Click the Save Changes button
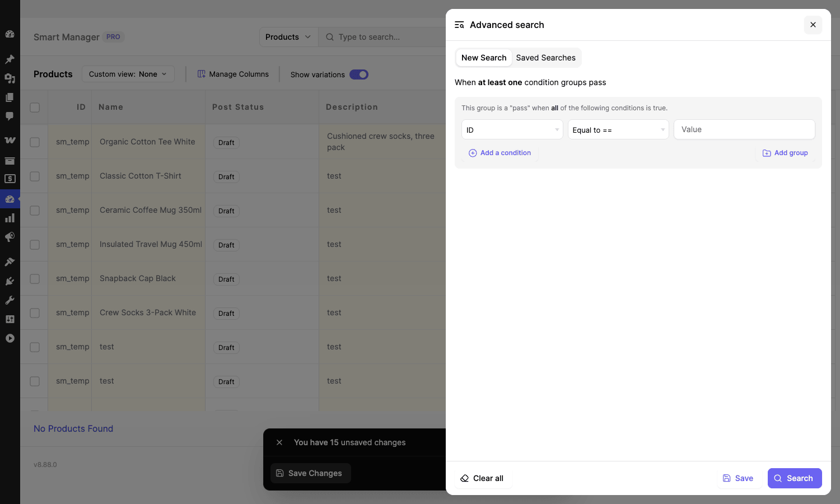Viewport: 840px width, 504px height. [310, 473]
